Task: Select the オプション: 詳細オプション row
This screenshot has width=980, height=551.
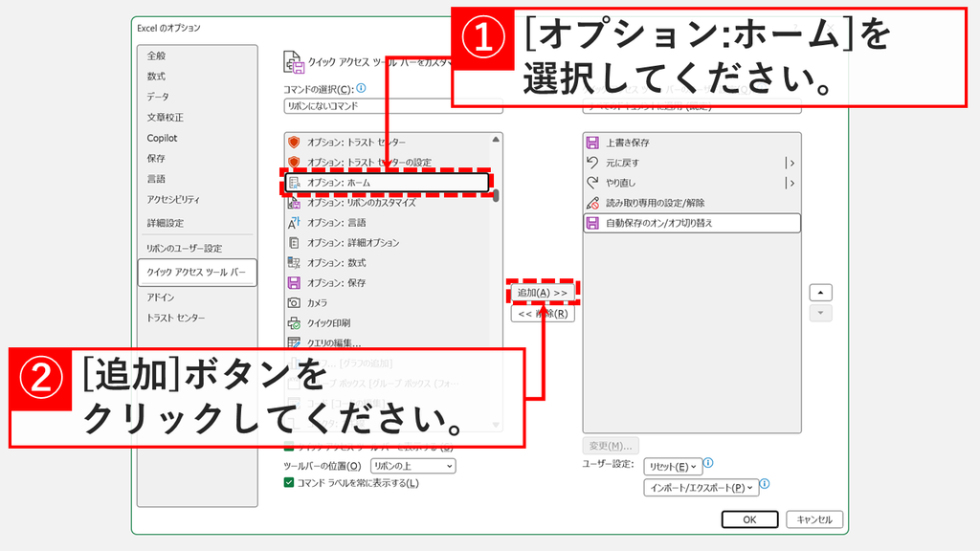Action: tap(388, 242)
